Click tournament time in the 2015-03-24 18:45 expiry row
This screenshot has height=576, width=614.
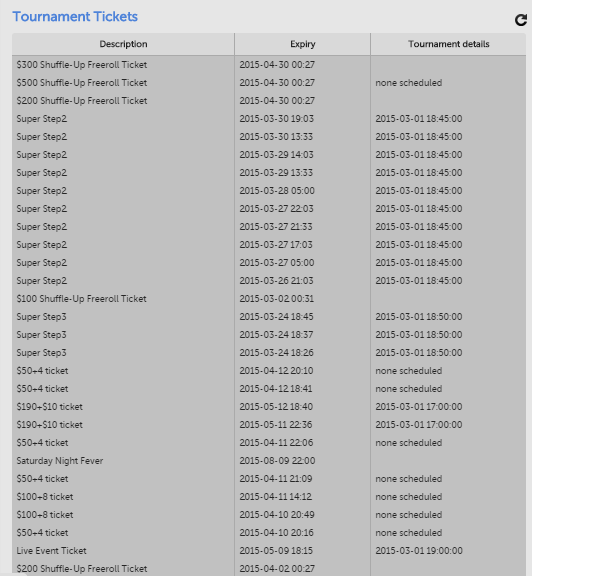(419, 317)
